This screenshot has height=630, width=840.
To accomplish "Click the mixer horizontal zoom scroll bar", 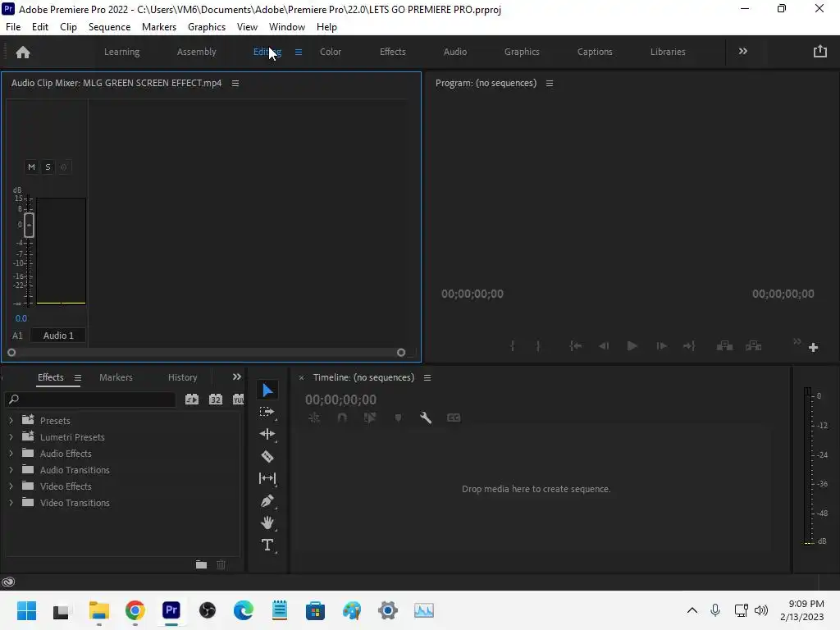I will [206, 353].
